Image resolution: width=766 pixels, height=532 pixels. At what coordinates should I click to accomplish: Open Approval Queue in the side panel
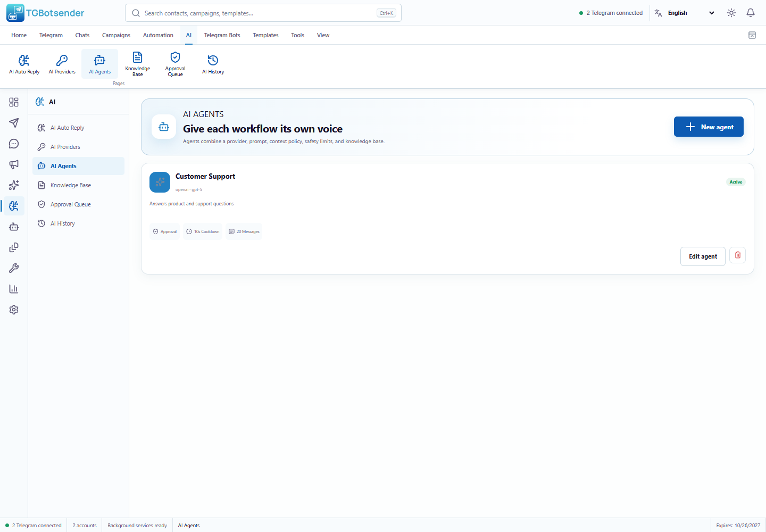(x=78, y=204)
